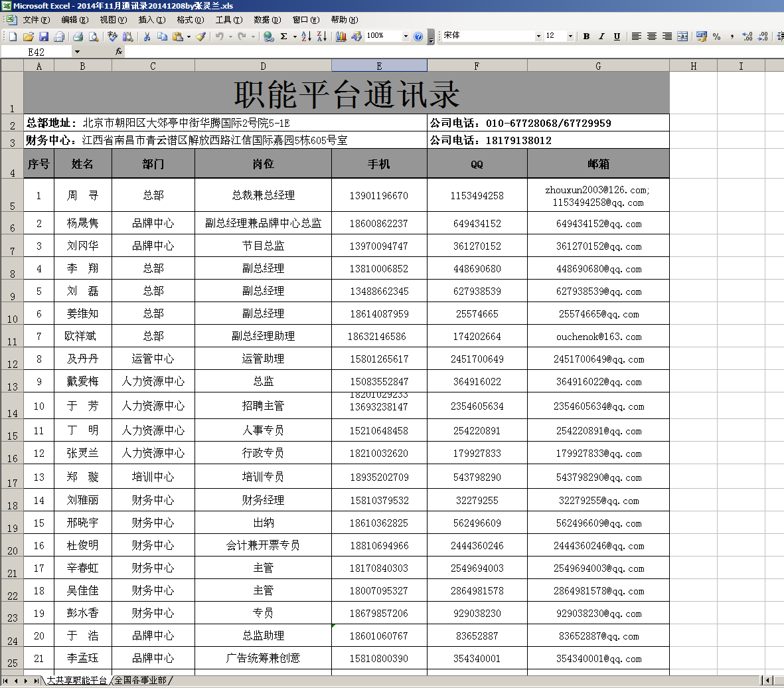Go to last sheet navigation arrow
784x688 pixels.
(x=36, y=681)
